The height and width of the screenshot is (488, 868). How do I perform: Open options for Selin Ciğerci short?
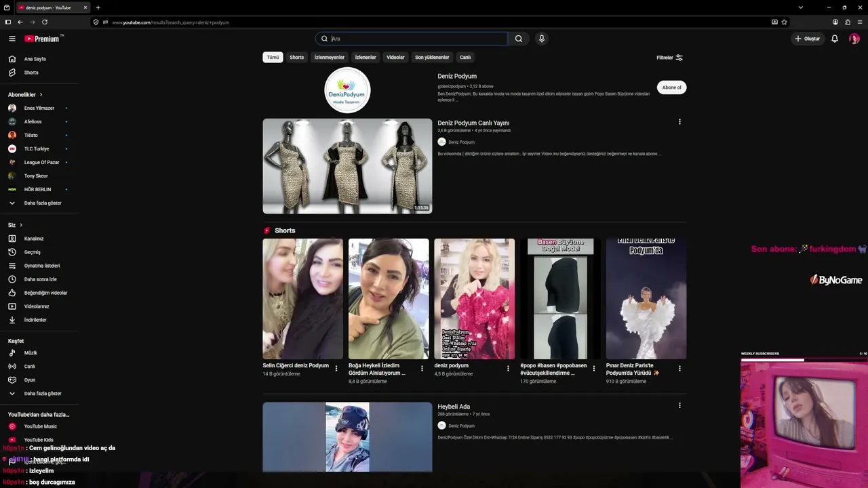tap(336, 369)
